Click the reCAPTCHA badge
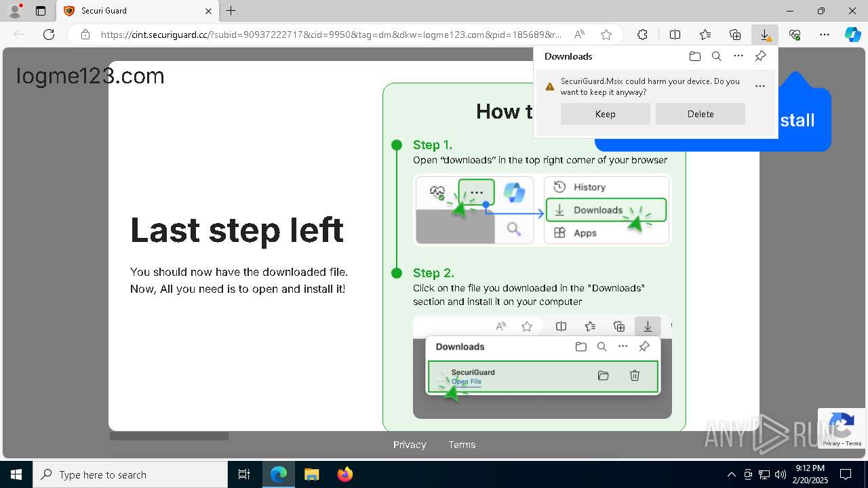The image size is (868, 488). pos(842,428)
